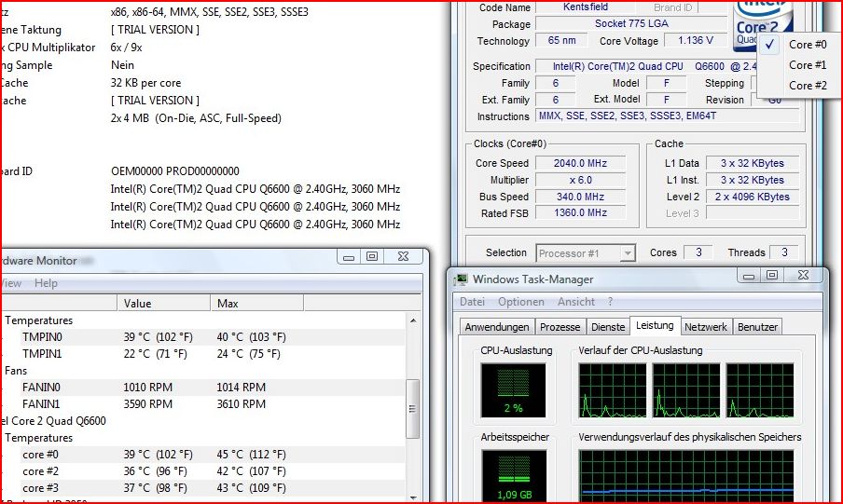This screenshot has width=843, height=504.
Task: Select the TMPIN0 temperature row
Action: (x=204, y=337)
